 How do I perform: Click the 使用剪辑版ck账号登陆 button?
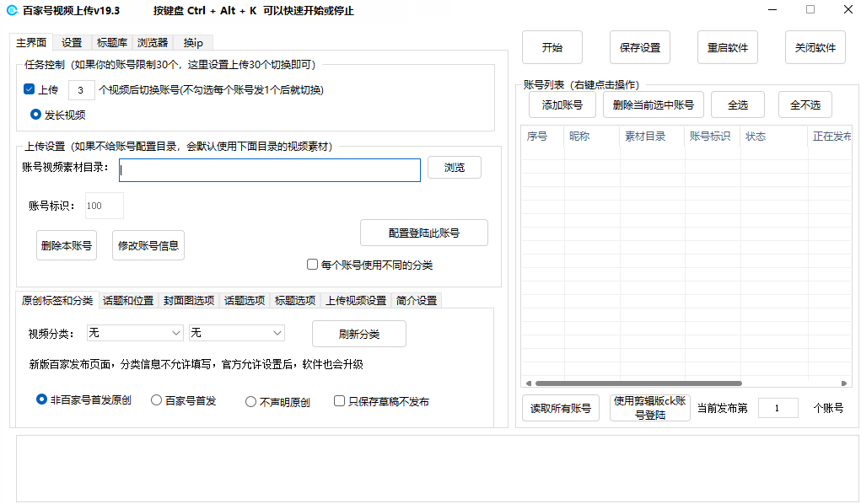(650, 408)
